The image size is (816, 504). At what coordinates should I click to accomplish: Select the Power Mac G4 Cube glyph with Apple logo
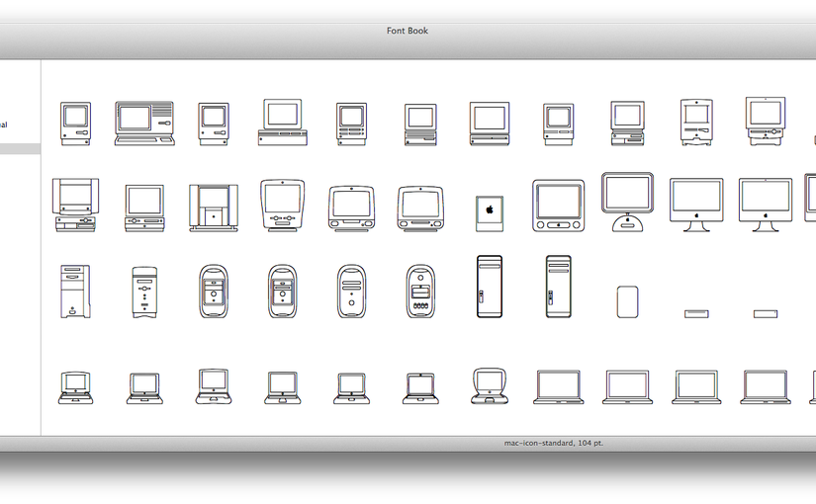point(490,213)
